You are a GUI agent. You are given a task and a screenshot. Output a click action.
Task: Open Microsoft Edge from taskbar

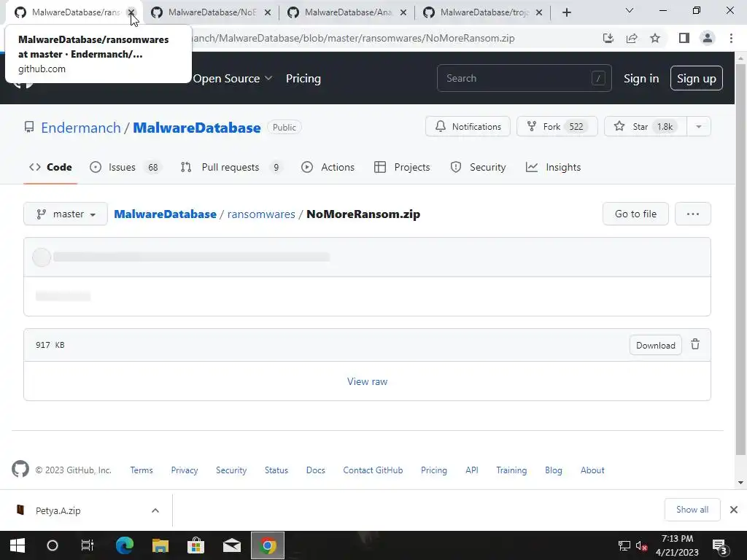tap(125, 545)
